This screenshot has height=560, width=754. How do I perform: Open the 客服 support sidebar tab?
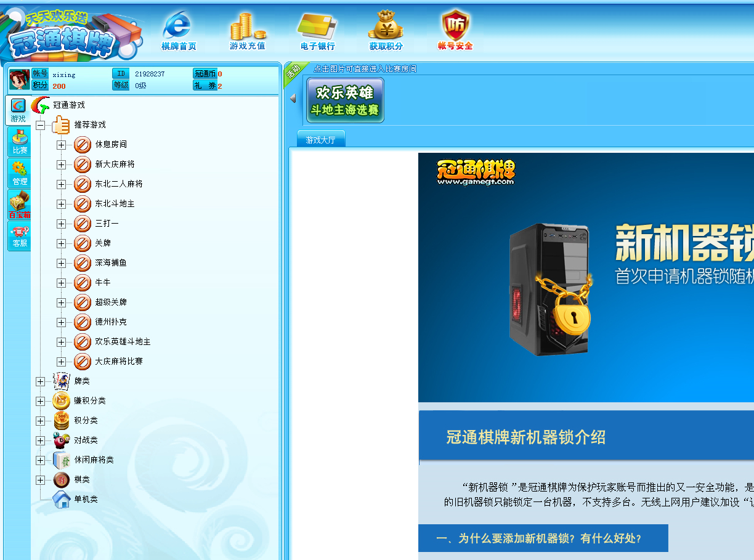click(x=19, y=237)
